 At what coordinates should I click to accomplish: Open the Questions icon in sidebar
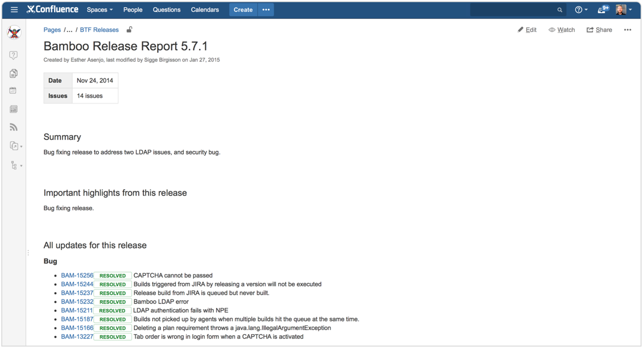click(14, 55)
